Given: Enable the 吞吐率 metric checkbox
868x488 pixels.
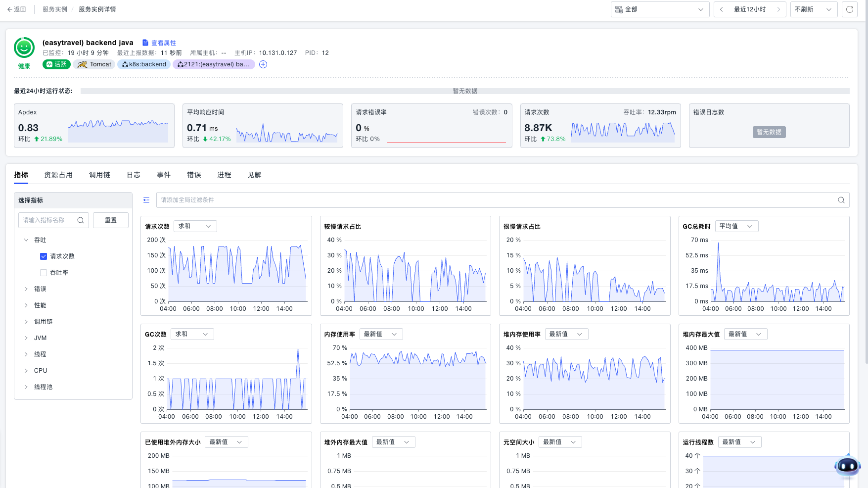Looking at the screenshot, I should pyautogui.click(x=44, y=273).
